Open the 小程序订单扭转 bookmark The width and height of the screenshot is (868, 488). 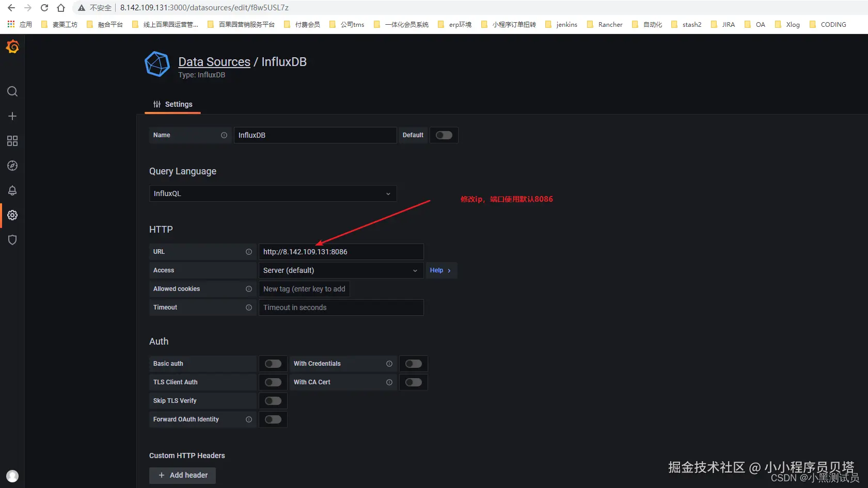pos(509,24)
